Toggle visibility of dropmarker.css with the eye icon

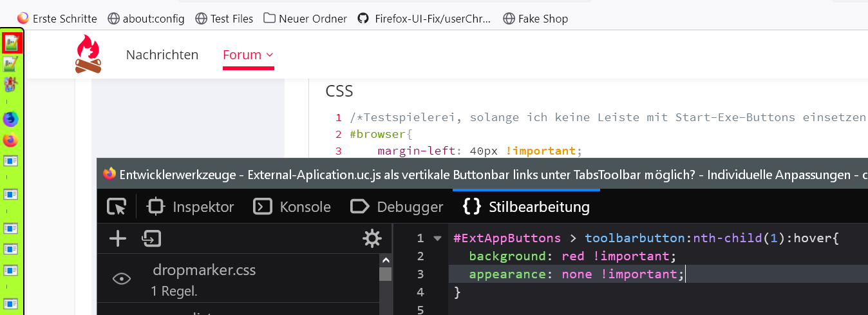(122, 278)
